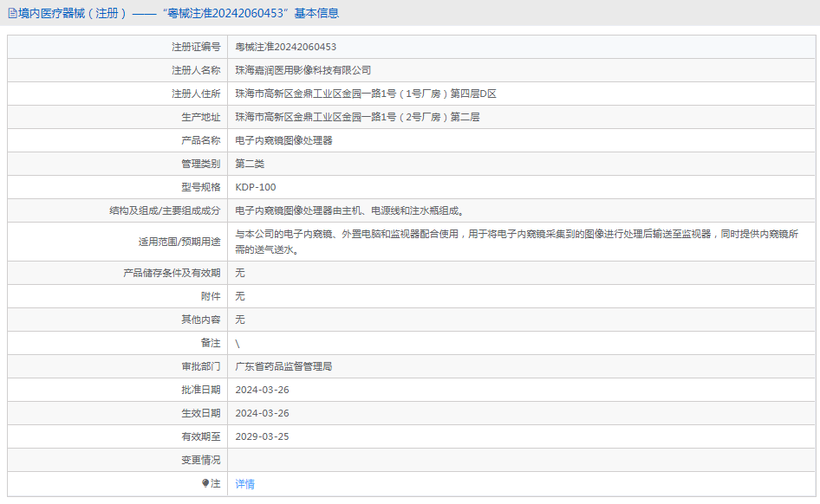Select the 无 value in 其他内容 row
Screen dimensions: 820x504
240,319
